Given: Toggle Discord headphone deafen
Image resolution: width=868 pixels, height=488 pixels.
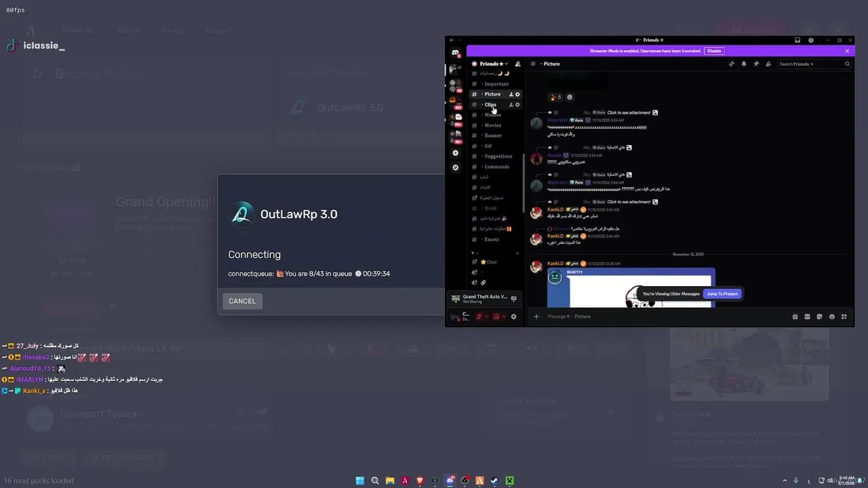Looking at the screenshot, I should coord(496,317).
